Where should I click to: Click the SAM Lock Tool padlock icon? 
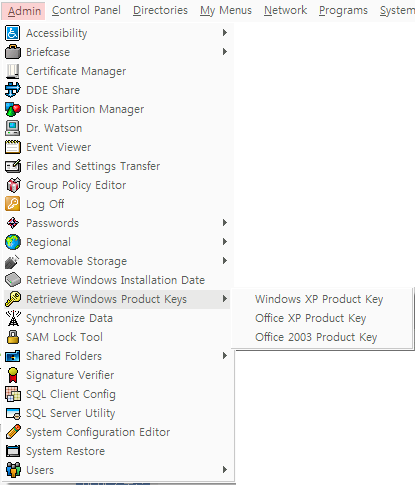coord(13,337)
